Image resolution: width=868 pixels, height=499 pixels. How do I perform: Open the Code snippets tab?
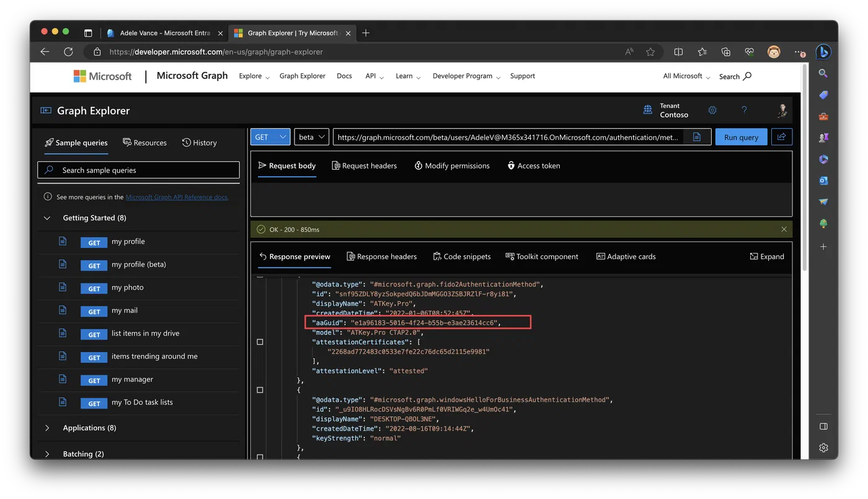[462, 257]
